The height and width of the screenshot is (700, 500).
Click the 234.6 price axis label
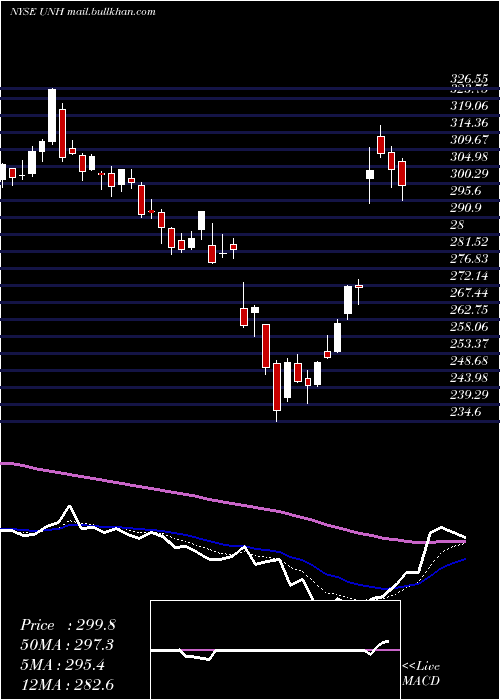[466, 411]
